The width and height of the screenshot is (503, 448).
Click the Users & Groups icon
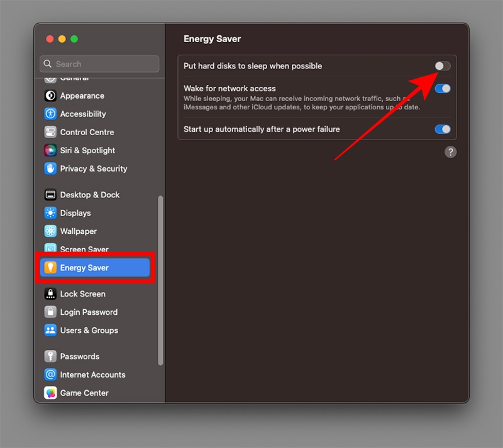[50, 331]
